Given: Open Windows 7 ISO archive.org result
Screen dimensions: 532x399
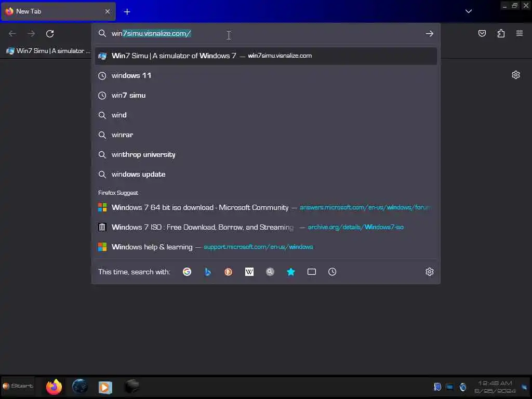Looking at the screenshot, I should point(266,227).
